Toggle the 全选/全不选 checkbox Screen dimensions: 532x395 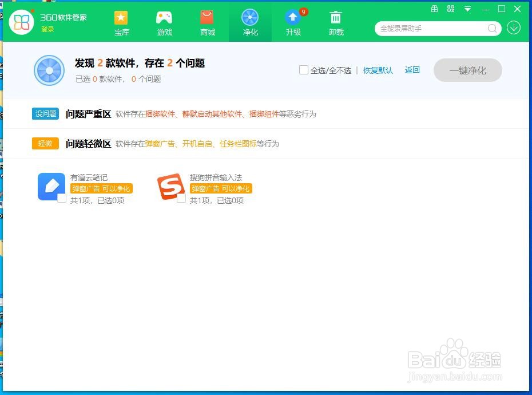coord(304,70)
